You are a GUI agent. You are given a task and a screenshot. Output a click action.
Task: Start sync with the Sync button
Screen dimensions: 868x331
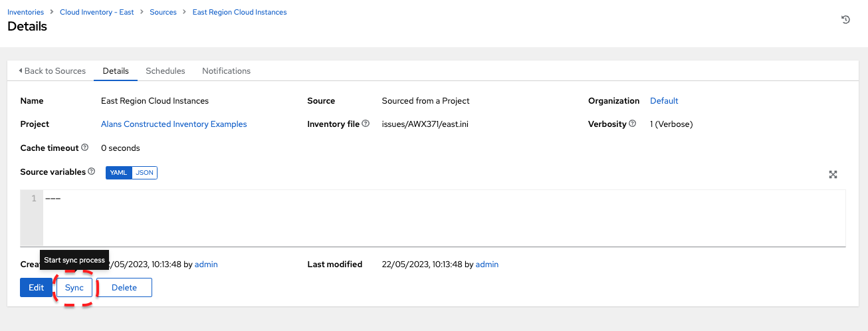click(x=74, y=288)
